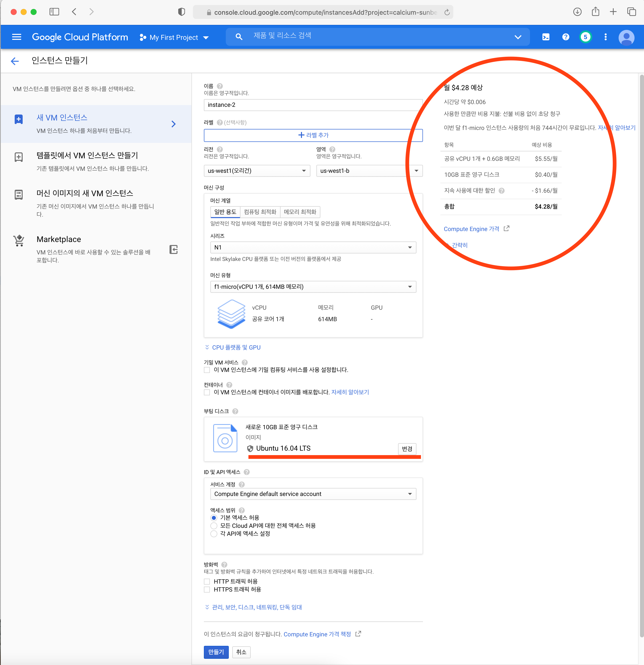Enable HTTPS 트래픽 허용 checkbox

click(207, 590)
